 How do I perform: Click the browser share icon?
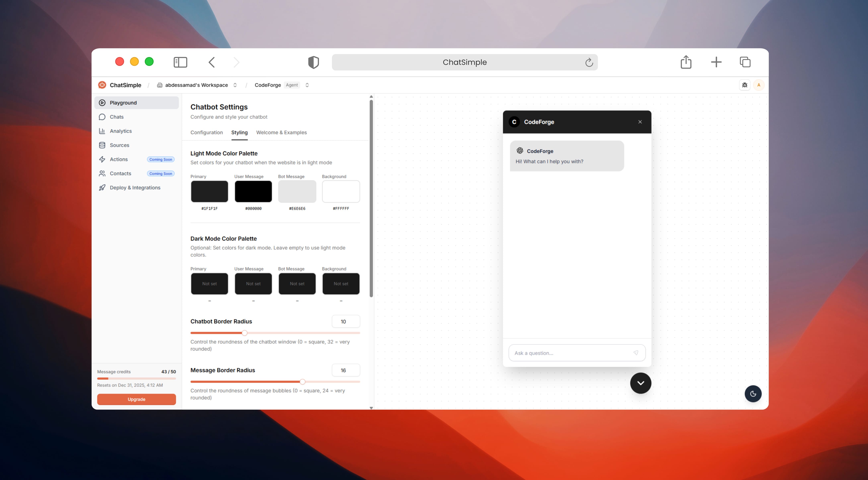(x=686, y=62)
